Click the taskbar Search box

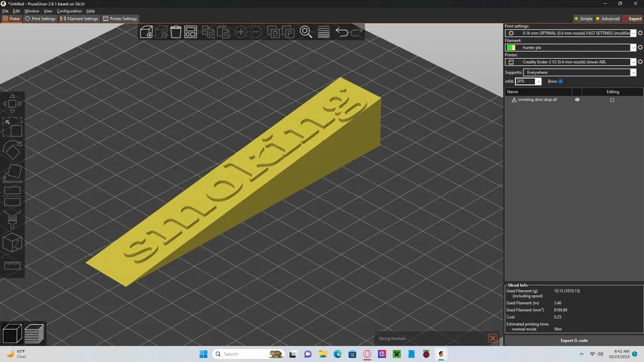pos(249,354)
